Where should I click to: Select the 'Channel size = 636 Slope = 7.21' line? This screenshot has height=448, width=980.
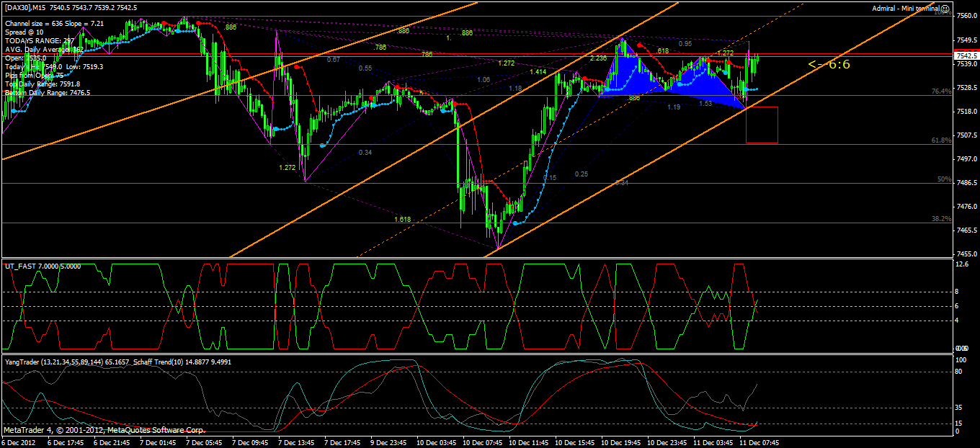click(55, 24)
